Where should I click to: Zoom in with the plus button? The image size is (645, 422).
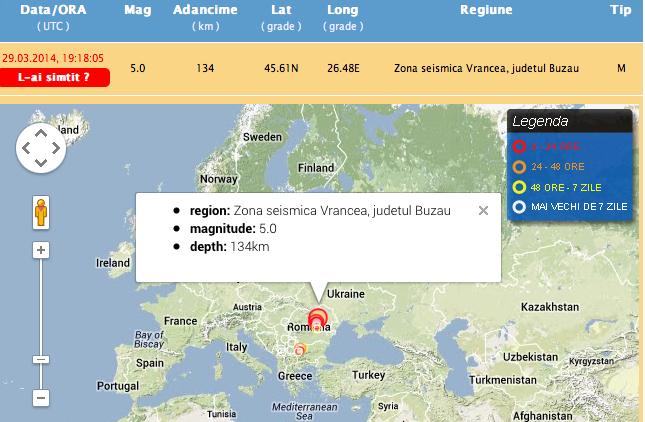coord(41,250)
